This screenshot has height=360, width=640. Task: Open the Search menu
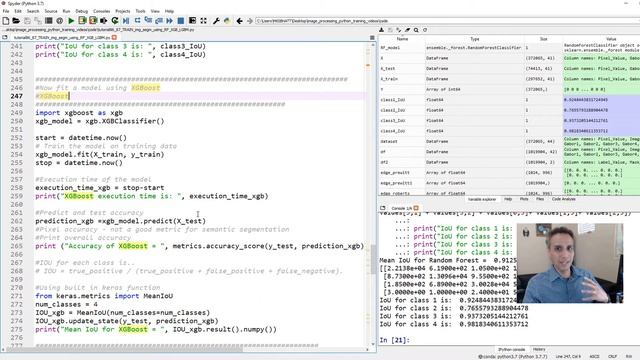pos(33,11)
